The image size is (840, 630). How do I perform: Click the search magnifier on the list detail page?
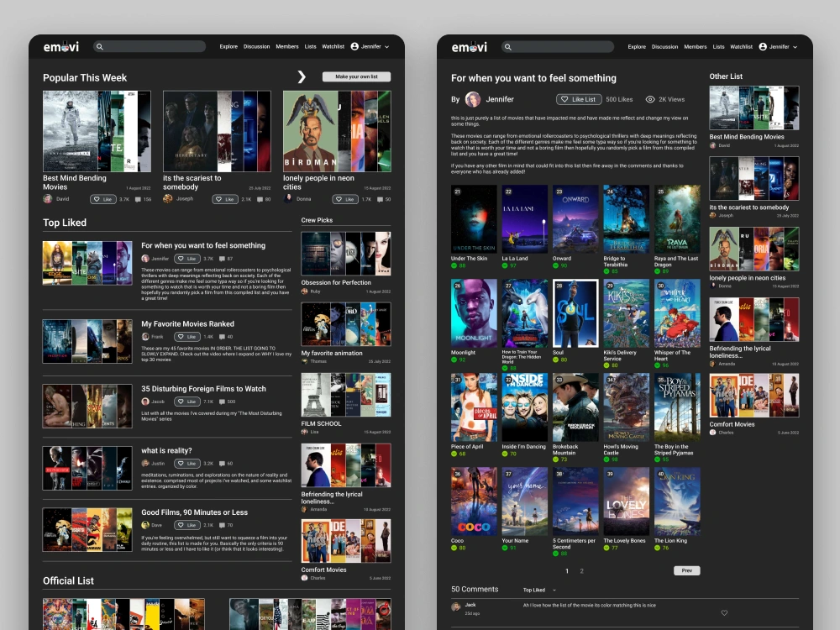[x=508, y=47]
